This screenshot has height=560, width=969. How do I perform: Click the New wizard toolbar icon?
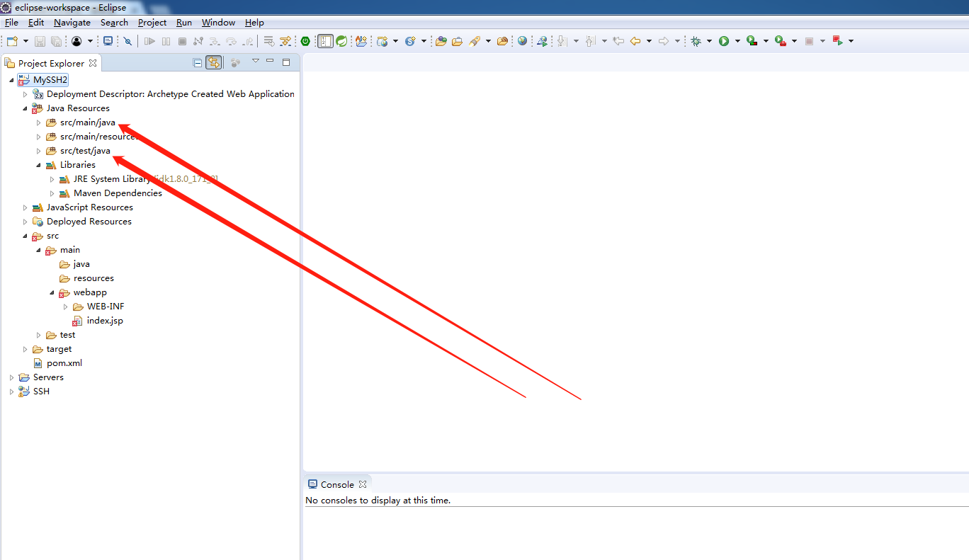12,41
